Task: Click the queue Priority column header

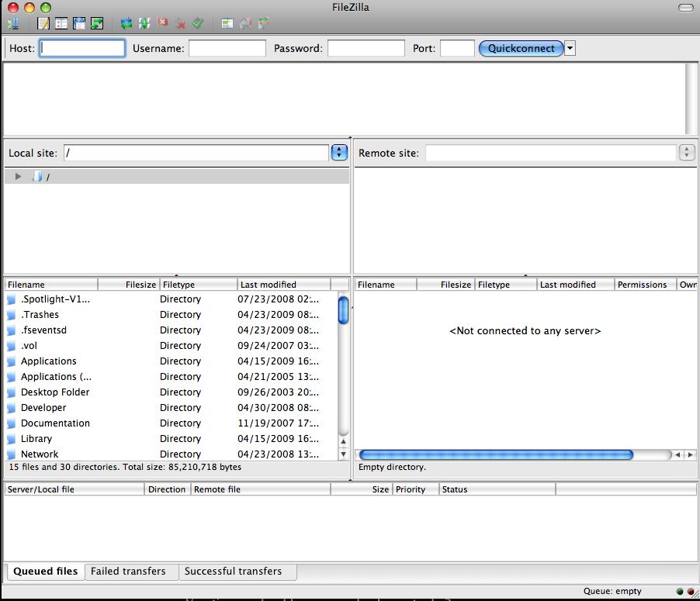Action: click(416, 489)
